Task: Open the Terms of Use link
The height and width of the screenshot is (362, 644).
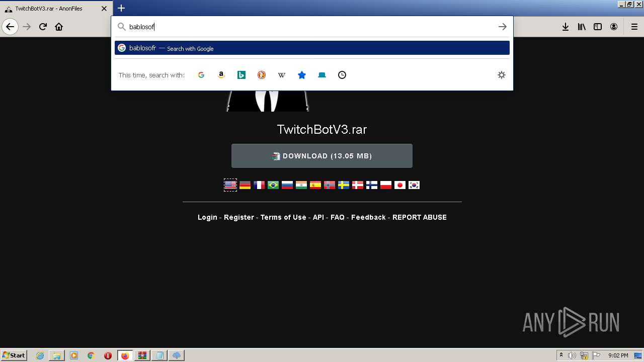Action: (x=283, y=217)
